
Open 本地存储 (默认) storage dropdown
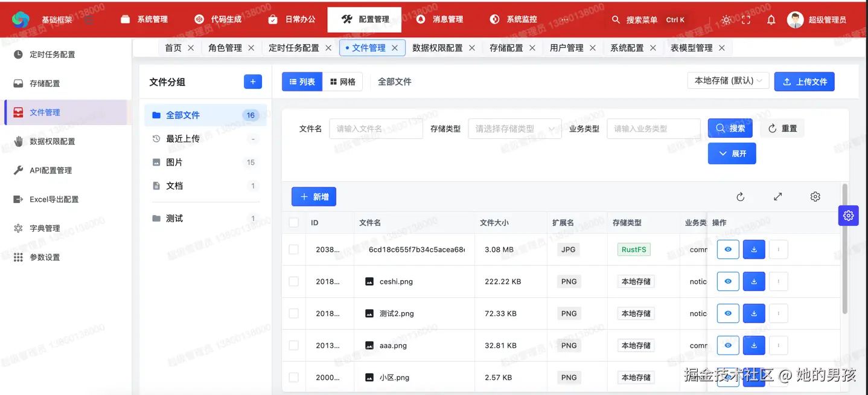coord(728,81)
